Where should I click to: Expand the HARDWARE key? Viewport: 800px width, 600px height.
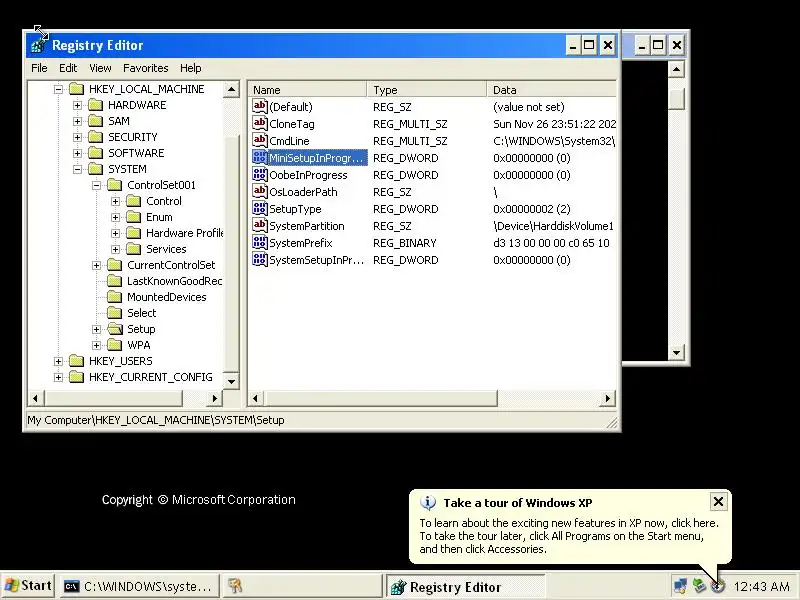point(77,105)
